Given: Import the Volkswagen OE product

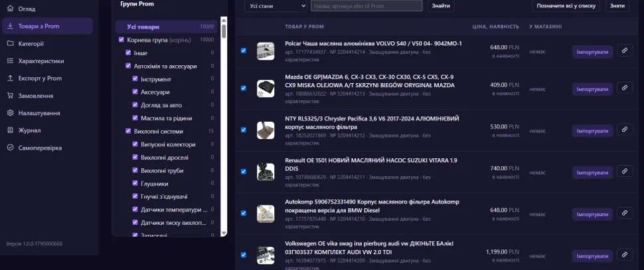Looking at the screenshot, I should [592, 256].
